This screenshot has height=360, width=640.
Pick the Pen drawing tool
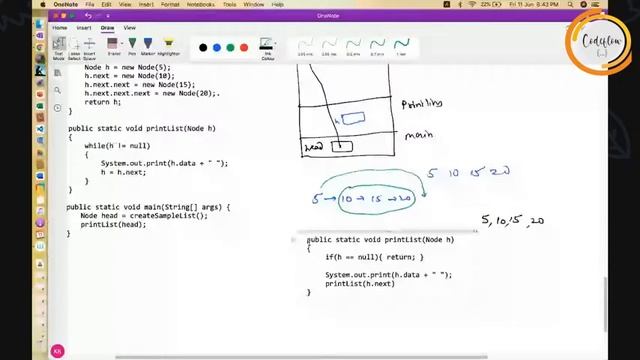[132, 46]
